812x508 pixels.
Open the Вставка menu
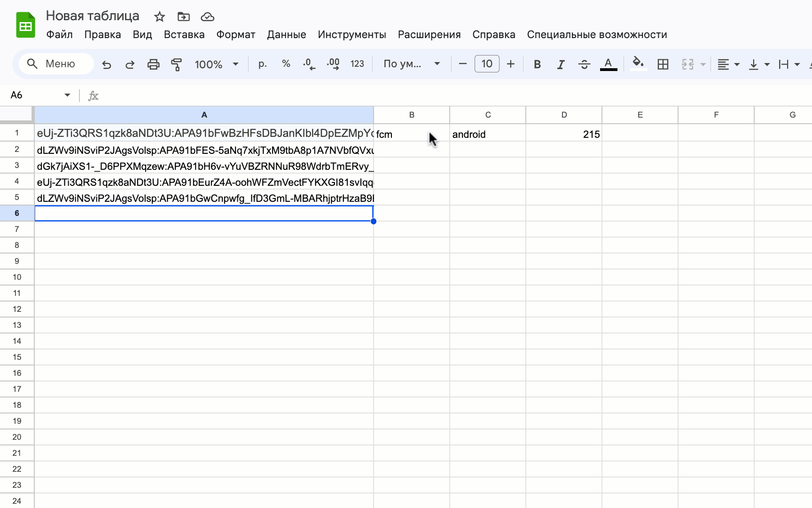pyautogui.click(x=184, y=34)
